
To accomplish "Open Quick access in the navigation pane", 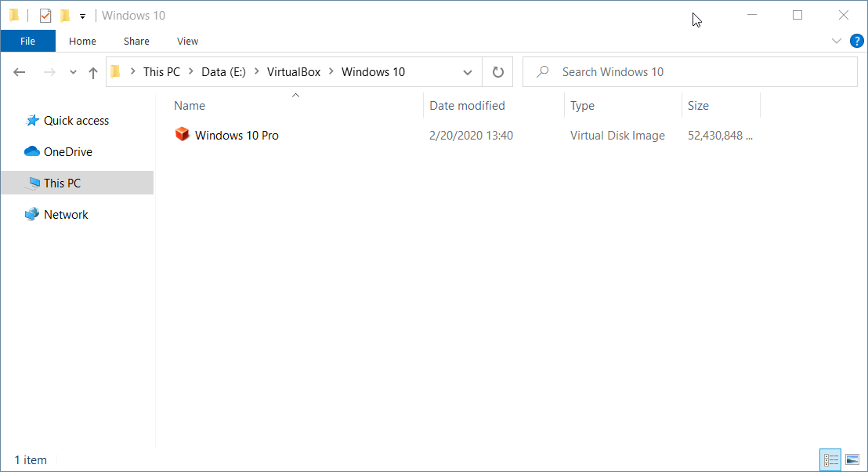I will (x=77, y=121).
